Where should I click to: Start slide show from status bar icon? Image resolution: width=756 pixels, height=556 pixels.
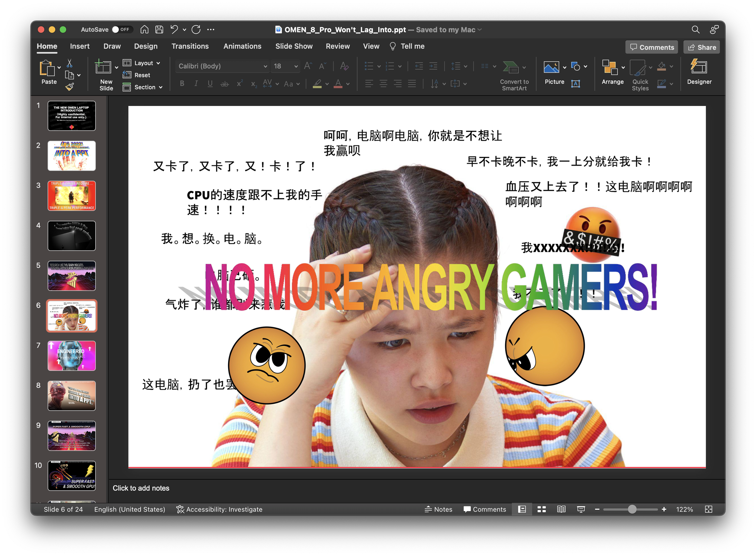tap(581, 509)
